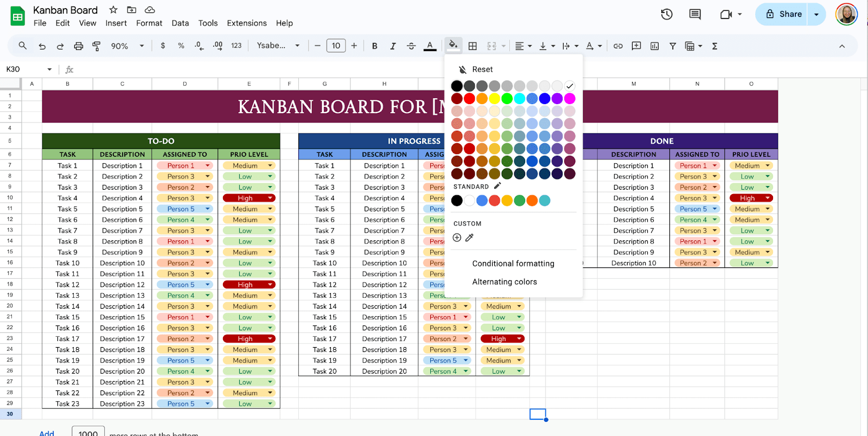Select the black swatch under Standard colors

[x=457, y=201]
